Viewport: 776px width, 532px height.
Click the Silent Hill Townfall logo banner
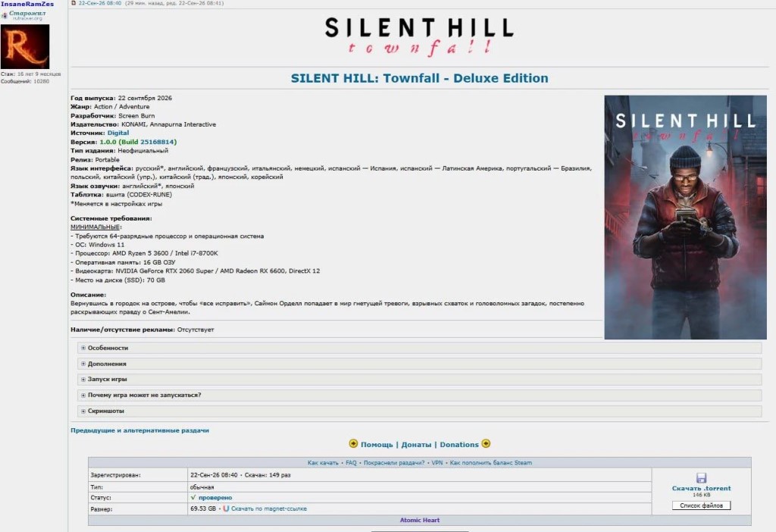click(x=419, y=36)
